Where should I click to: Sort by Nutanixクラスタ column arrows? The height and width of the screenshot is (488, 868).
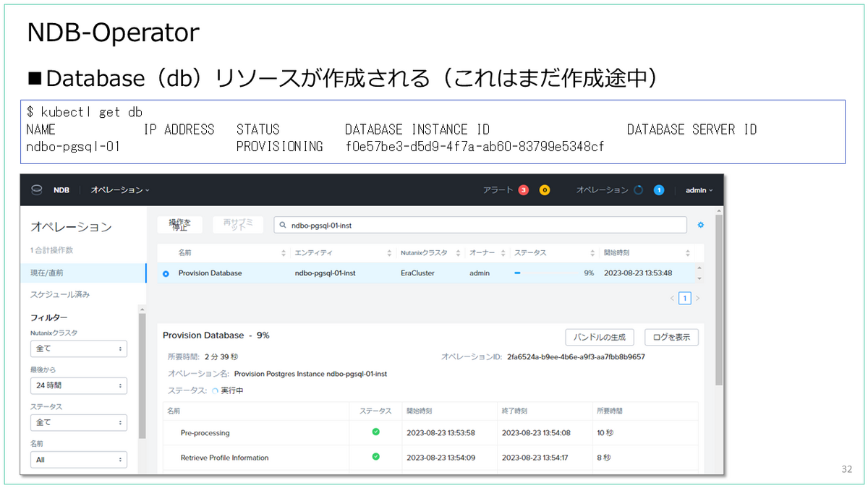pyautogui.click(x=457, y=253)
